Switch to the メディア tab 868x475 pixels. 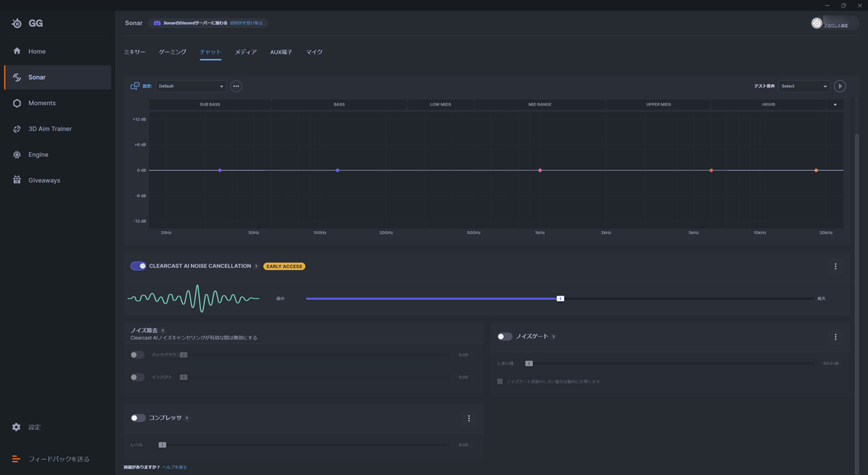246,52
